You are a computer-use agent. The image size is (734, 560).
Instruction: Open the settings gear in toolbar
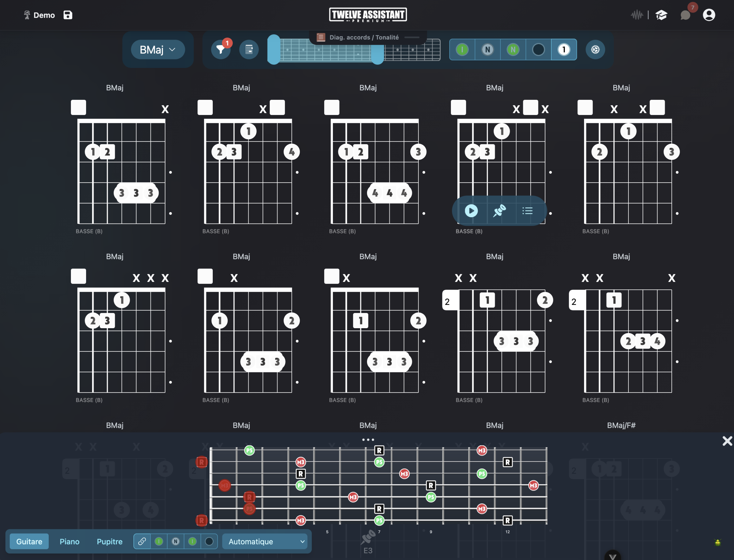(x=595, y=50)
